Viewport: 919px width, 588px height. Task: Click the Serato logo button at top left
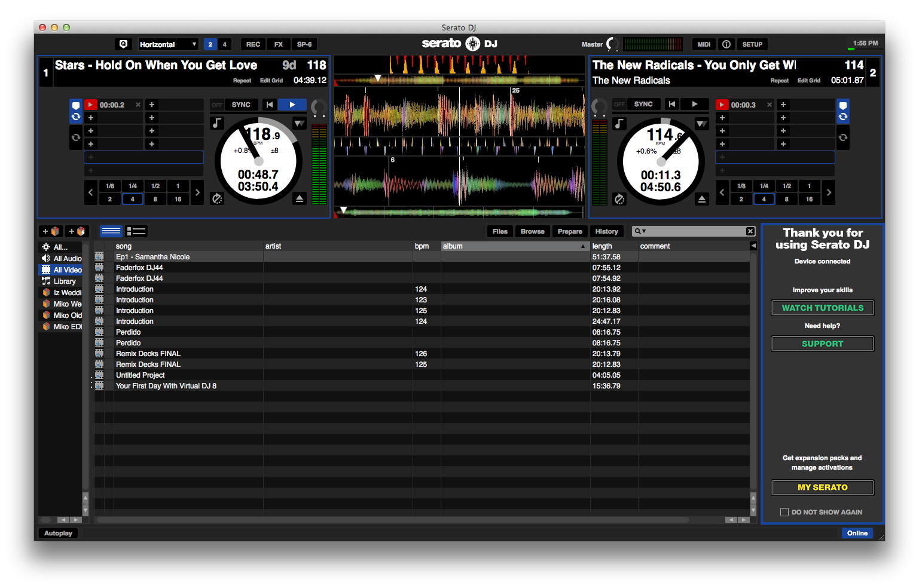point(123,44)
